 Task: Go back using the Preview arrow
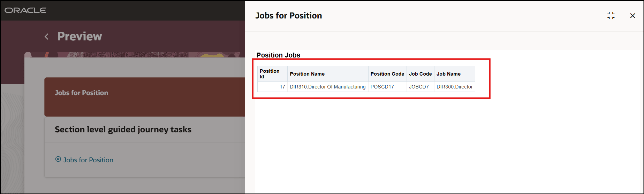click(46, 37)
